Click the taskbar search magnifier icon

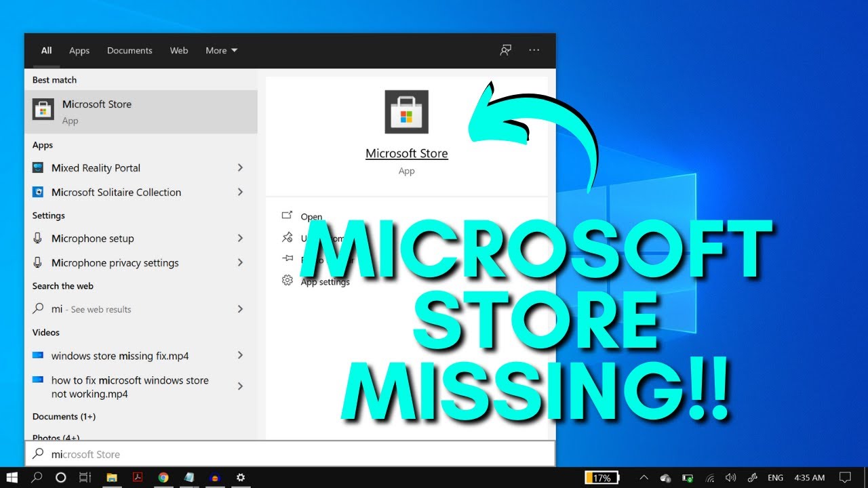pos(37,477)
